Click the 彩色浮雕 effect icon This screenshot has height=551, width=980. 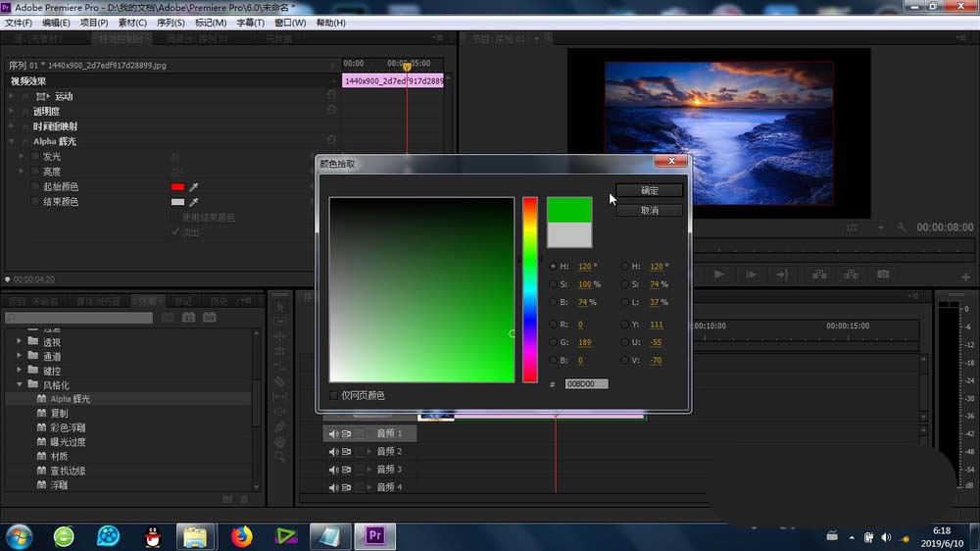42,427
